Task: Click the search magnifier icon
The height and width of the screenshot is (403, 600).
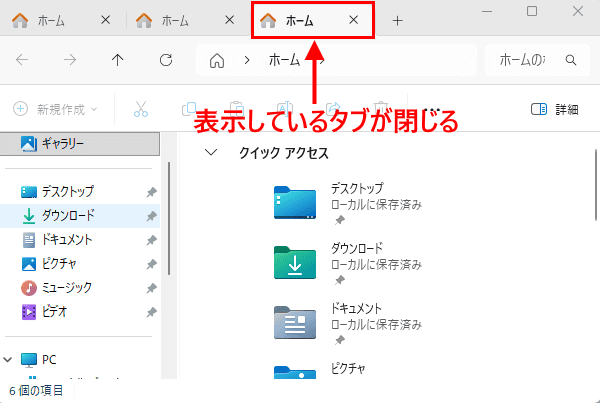Action: click(x=571, y=60)
